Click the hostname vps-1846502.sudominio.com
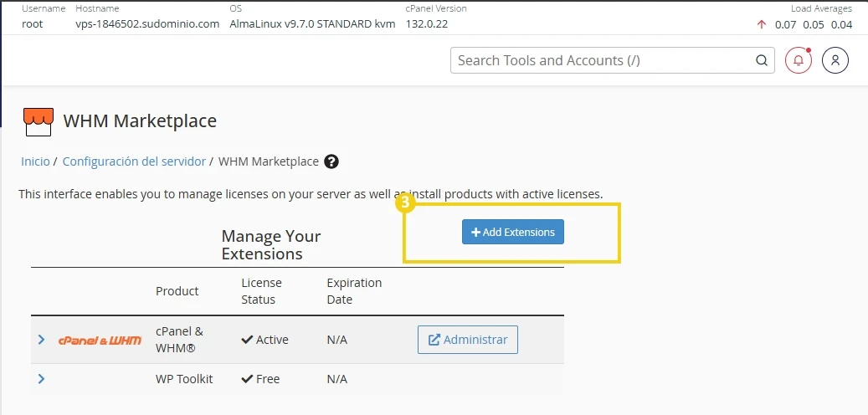 point(147,24)
